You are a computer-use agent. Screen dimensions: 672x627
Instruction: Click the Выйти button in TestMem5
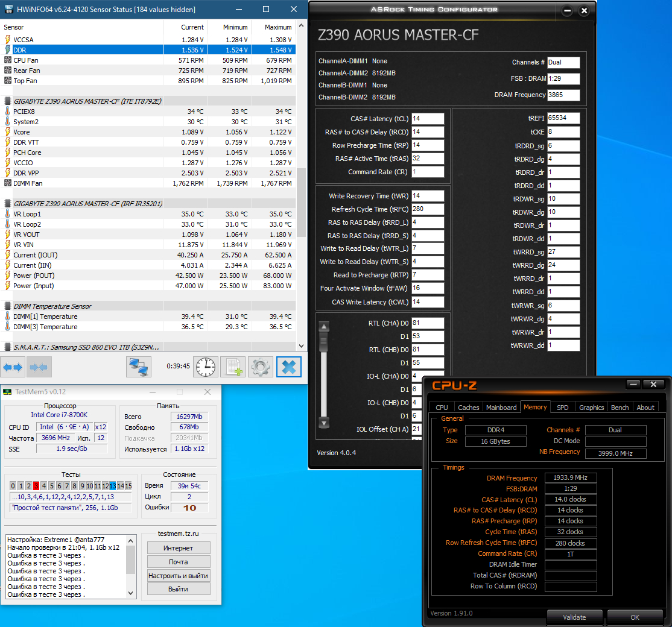pyautogui.click(x=179, y=589)
